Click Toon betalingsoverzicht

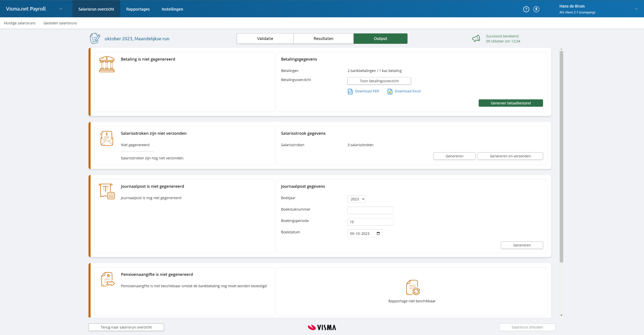point(379,81)
